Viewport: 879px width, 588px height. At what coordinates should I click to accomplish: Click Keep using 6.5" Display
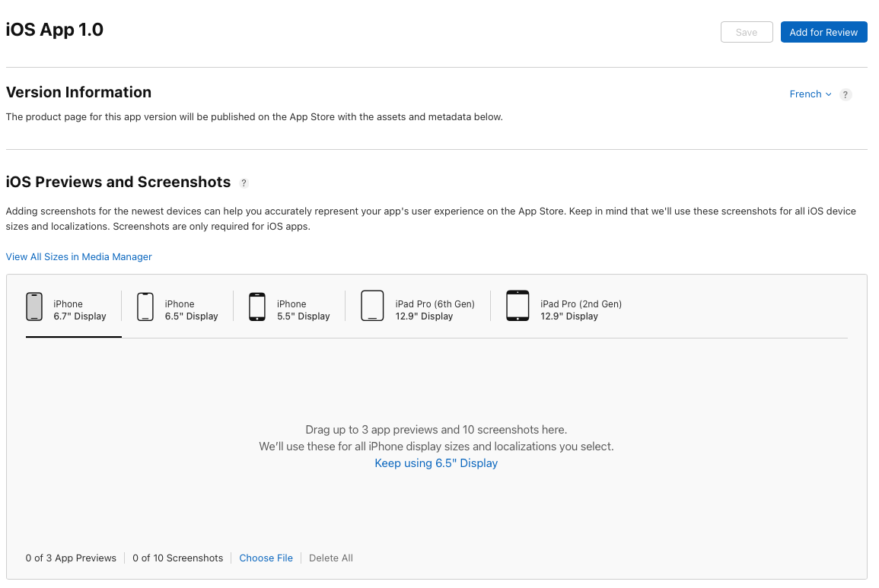[x=435, y=462]
